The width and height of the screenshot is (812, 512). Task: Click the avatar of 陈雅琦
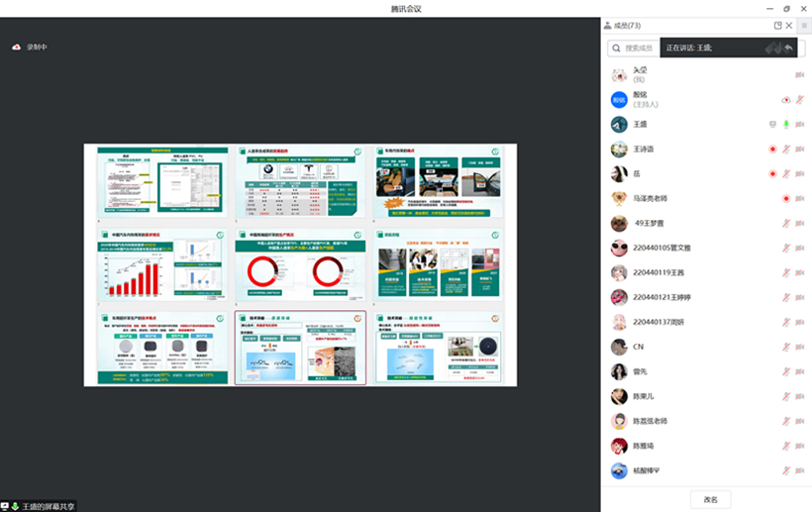point(619,446)
